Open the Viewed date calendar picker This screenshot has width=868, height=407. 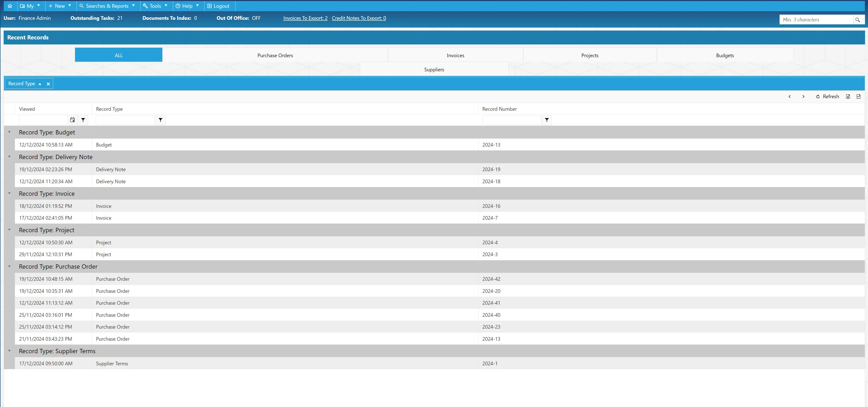click(x=73, y=120)
